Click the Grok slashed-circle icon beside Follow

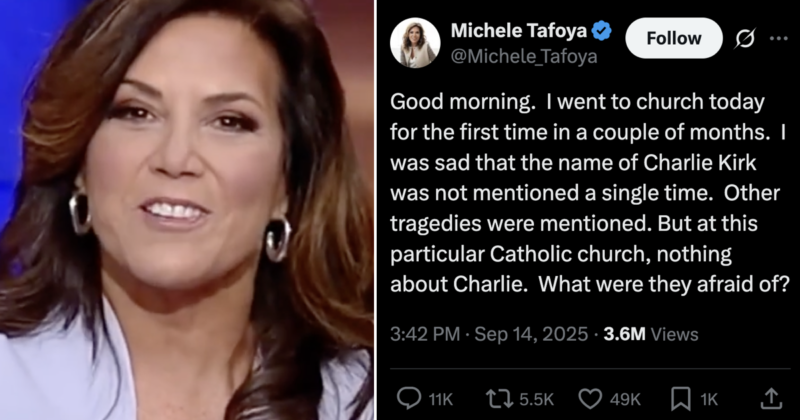point(744,38)
